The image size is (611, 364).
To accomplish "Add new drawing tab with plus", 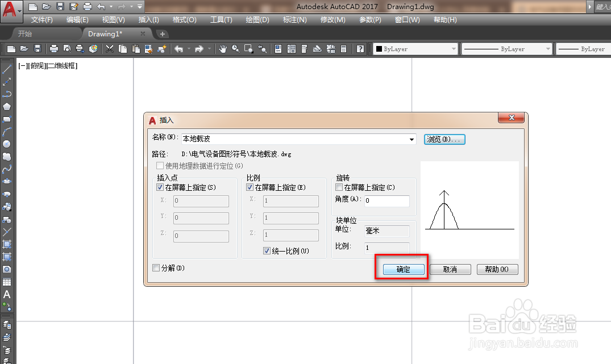I will 163,34.
